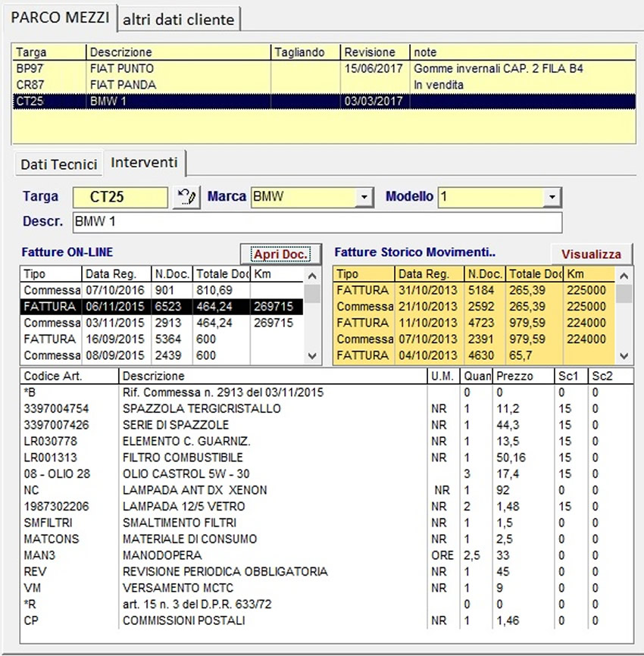The width and height of the screenshot is (644, 656).
Task: Click the Targa field containing CT25
Action: 120,197
